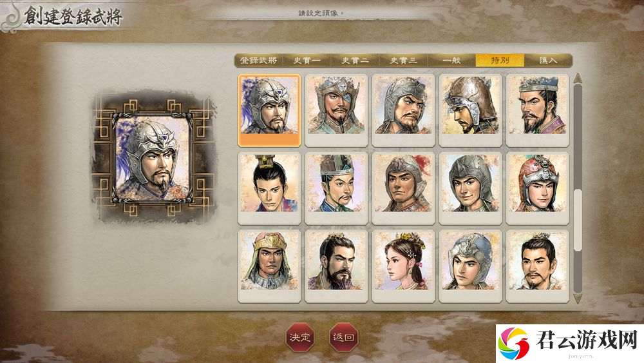Click the scrollbar up arrow
Screen dimensions: 644x363
[x=578, y=78]
